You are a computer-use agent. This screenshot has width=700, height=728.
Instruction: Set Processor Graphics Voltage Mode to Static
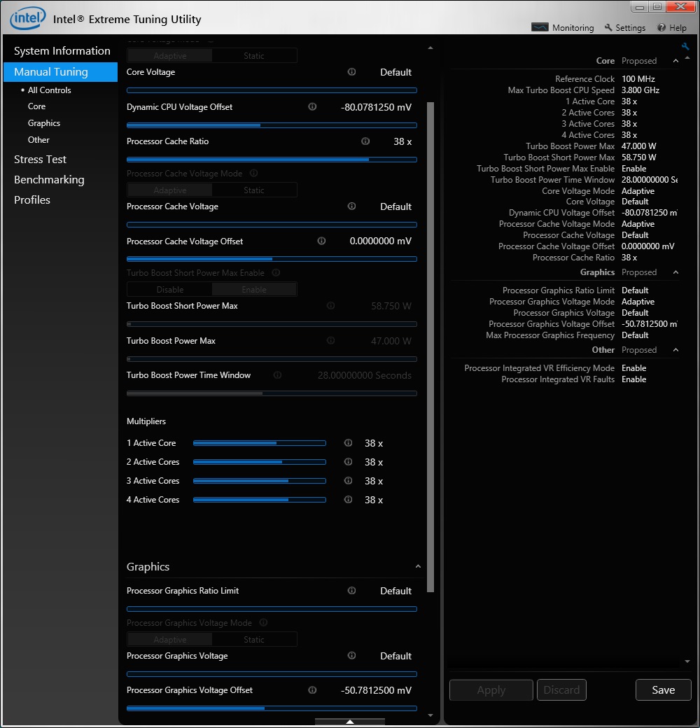(x=254, y=640)
